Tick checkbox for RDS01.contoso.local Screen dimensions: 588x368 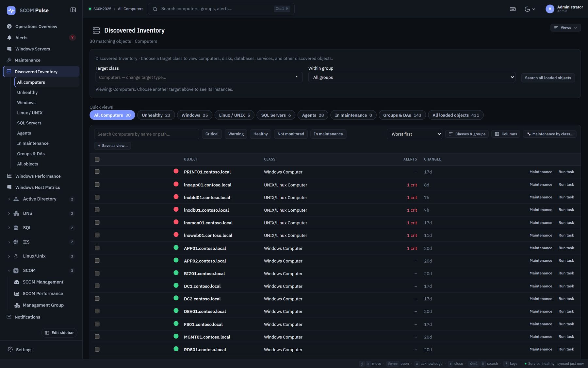pyautogui.click(x=97, y=349)
